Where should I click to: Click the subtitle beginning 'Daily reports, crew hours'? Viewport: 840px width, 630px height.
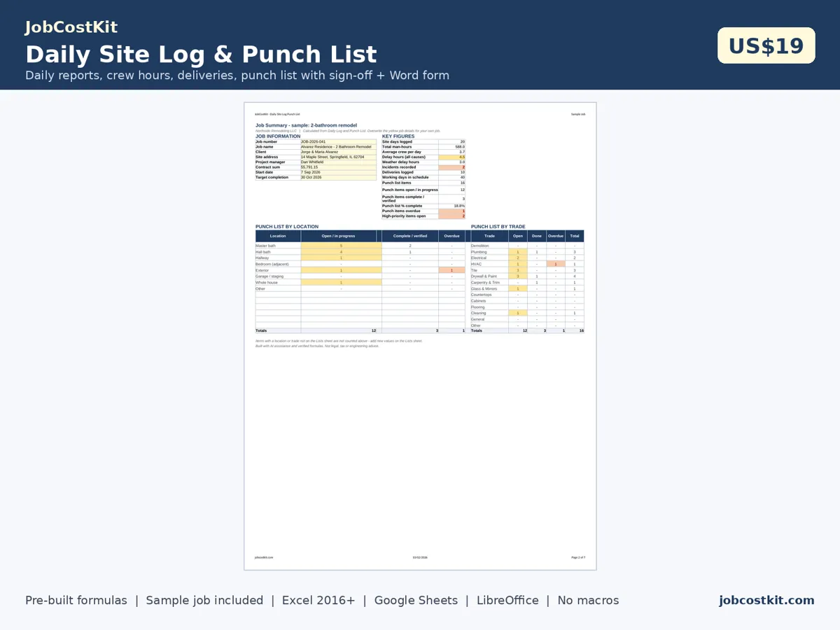pos(237,75)
